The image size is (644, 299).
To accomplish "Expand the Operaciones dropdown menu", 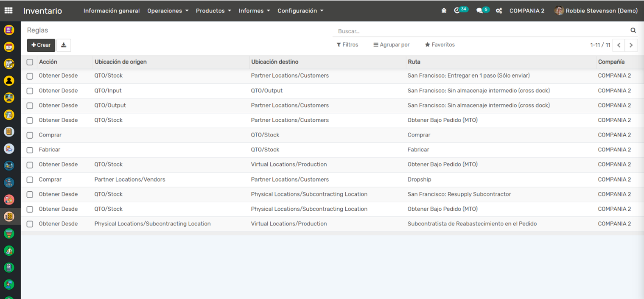I will (168, 11).
